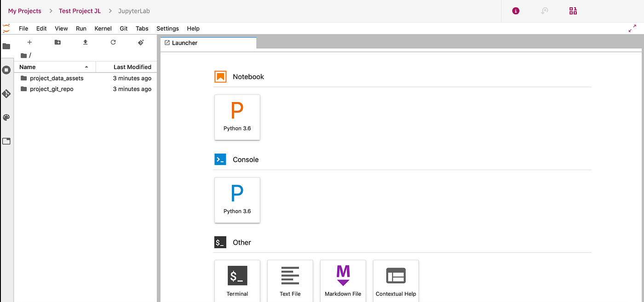Viewport: 644px width, 302px height.
Task: Open the Kernel menu
Action: click(103, 28)
